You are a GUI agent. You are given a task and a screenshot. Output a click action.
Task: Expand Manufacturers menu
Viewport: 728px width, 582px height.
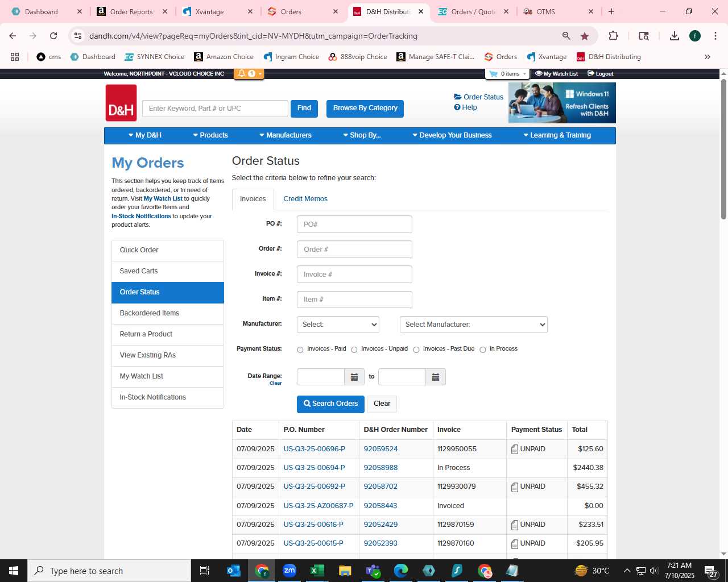(x=286, y=135)
